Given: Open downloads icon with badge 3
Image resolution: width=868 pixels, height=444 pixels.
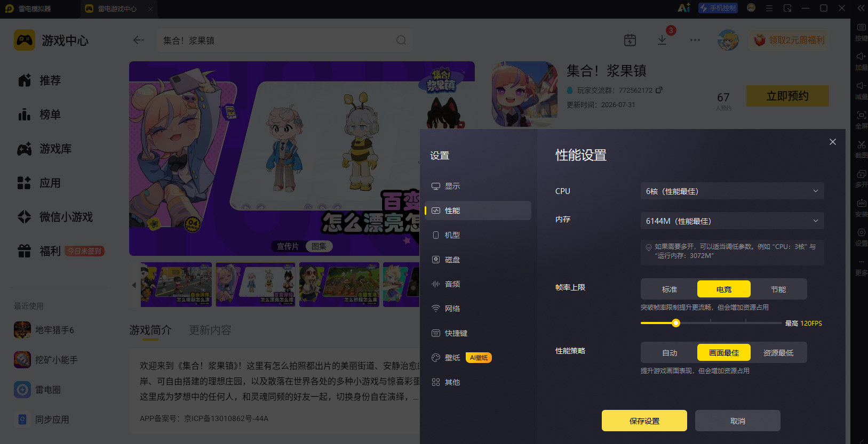Looking at the screenshot, I should (662, 40).
